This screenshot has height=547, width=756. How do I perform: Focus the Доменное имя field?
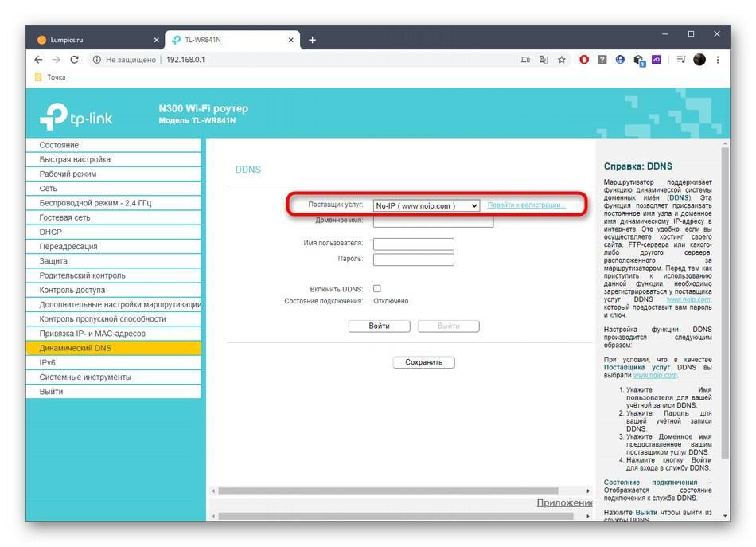click(x=433, y=221)
